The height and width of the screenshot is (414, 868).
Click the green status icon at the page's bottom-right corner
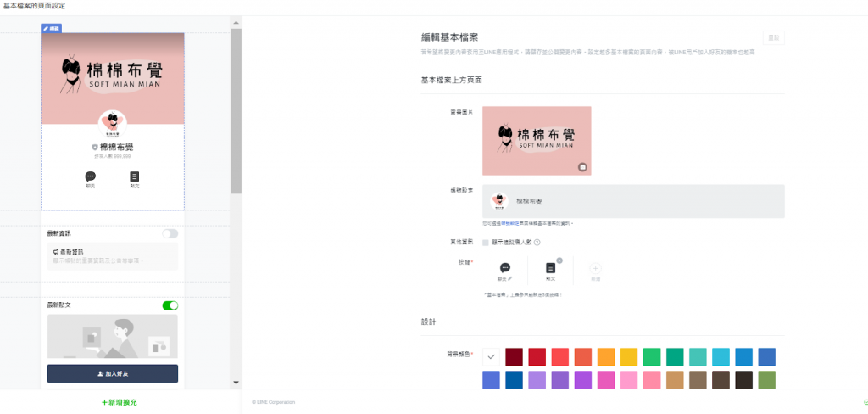pos(865,402)
